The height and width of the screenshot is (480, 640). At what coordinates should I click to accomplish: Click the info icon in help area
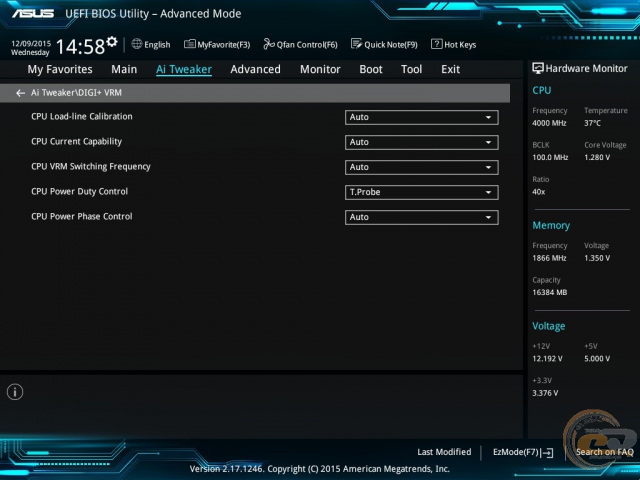(x=15, y=392)
